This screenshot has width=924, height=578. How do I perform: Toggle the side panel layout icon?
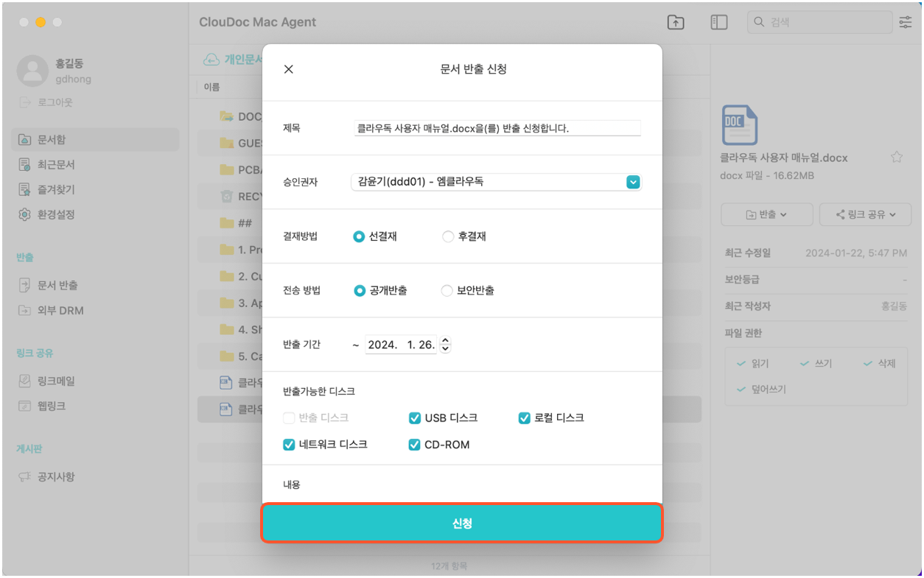click(x=718, y=23)
